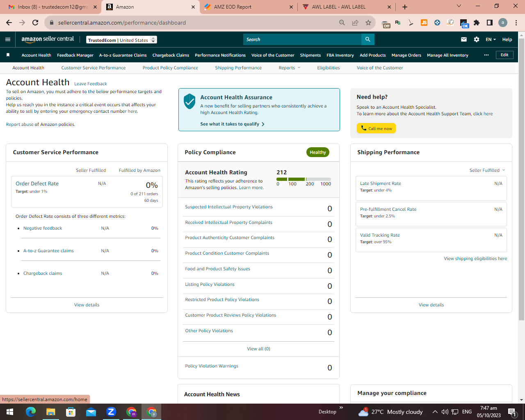Bookmark this page with the star icon

coord(368,23)
